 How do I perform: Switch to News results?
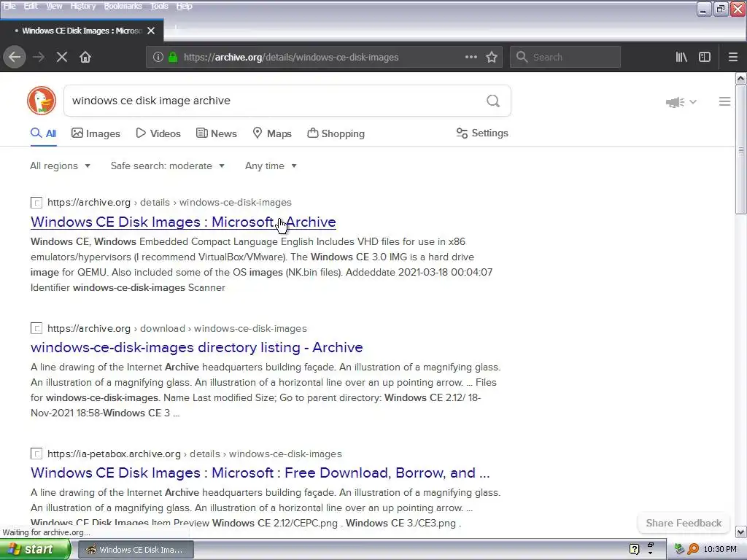tap(216, 133)
